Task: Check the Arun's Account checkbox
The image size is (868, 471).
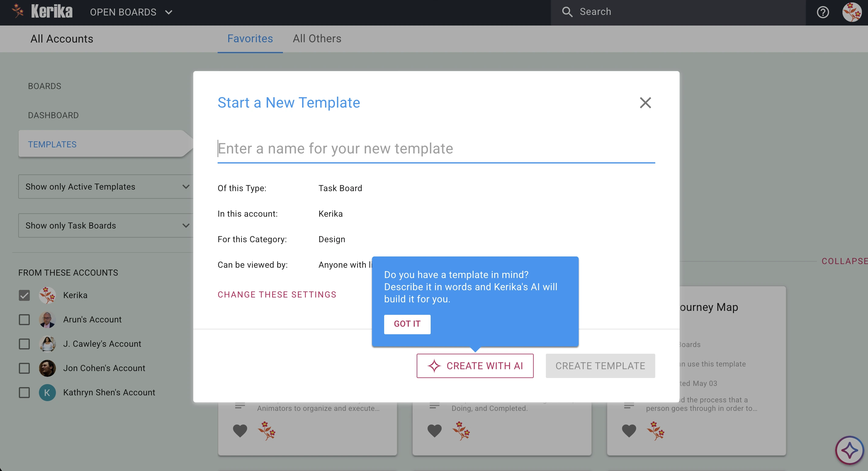Action: 24,320
